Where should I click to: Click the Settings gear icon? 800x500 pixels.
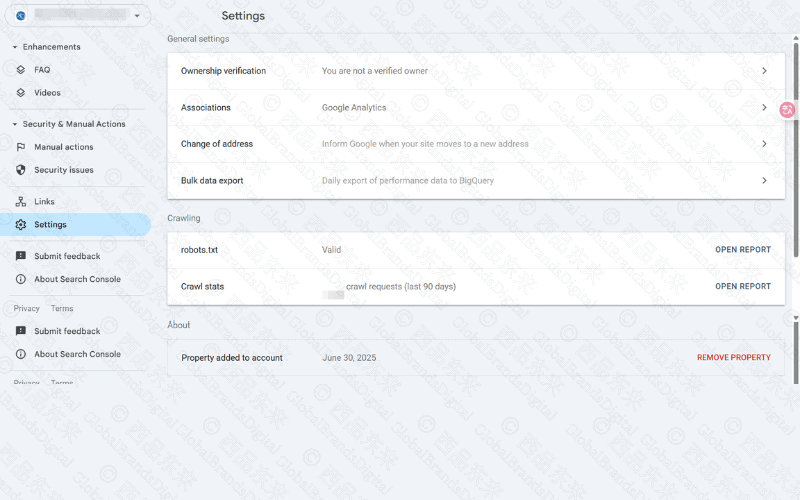tap(21, 225)
